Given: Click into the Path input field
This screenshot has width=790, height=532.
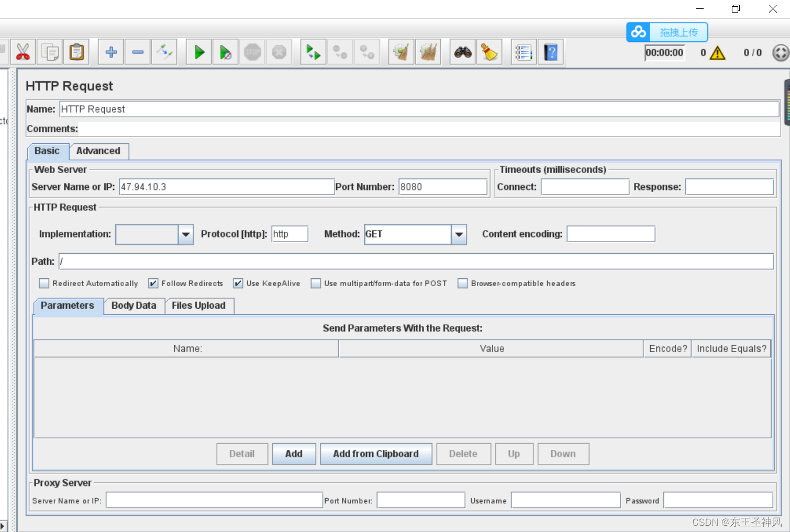Looking at the screenshot, I should click(x=416, y=262).
